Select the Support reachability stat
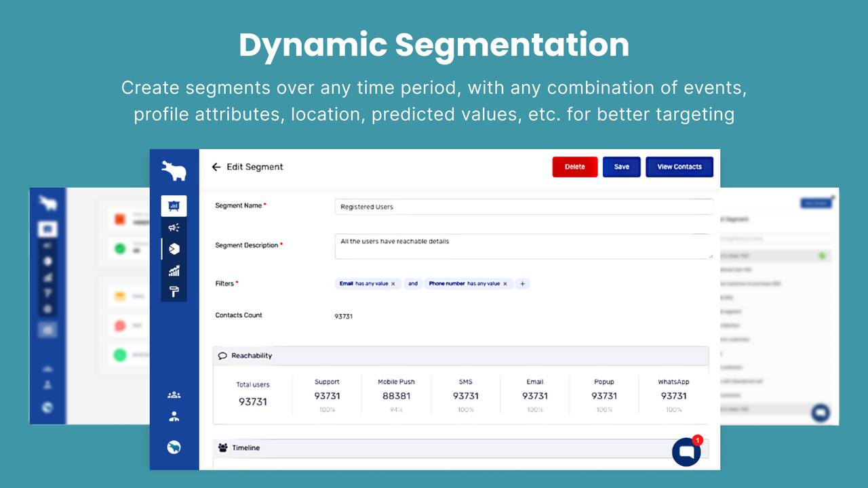This screenshot has width=868, height=488. (x=327, y=396)
